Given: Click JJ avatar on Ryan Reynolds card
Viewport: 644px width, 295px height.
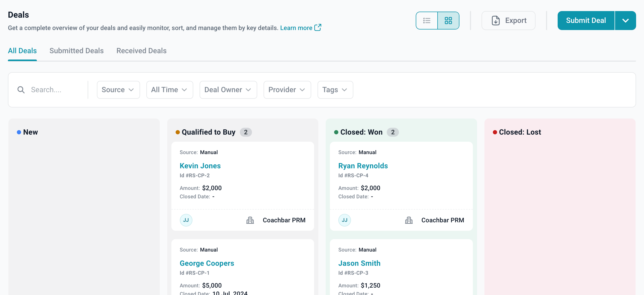Looking at the screenshot, I should (x=344, y=220).
